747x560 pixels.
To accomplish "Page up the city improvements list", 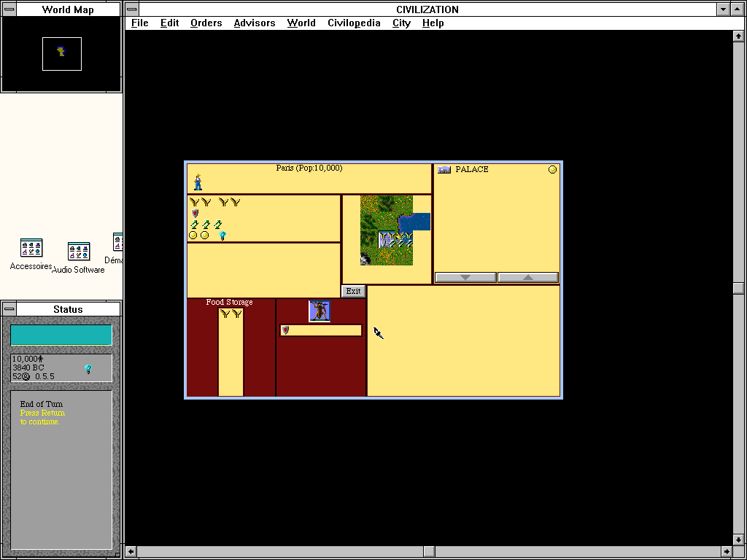I will [x=528, y=277].
